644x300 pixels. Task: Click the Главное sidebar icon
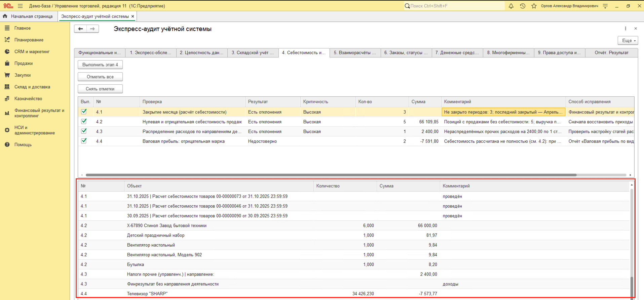7,28
